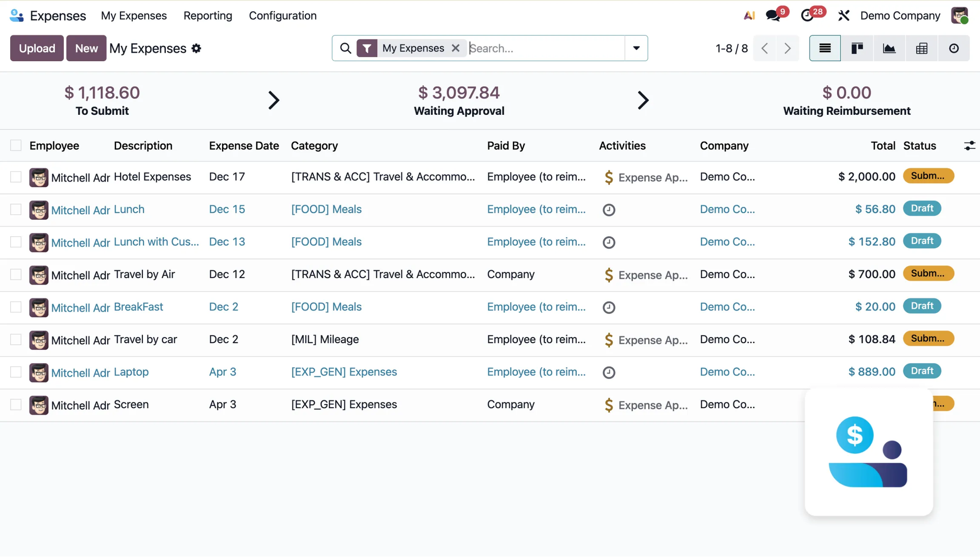Screen dimensions: 980x557
Task: Open the Configuration menu
Action: pyautogui.click(x=283, y=16)
